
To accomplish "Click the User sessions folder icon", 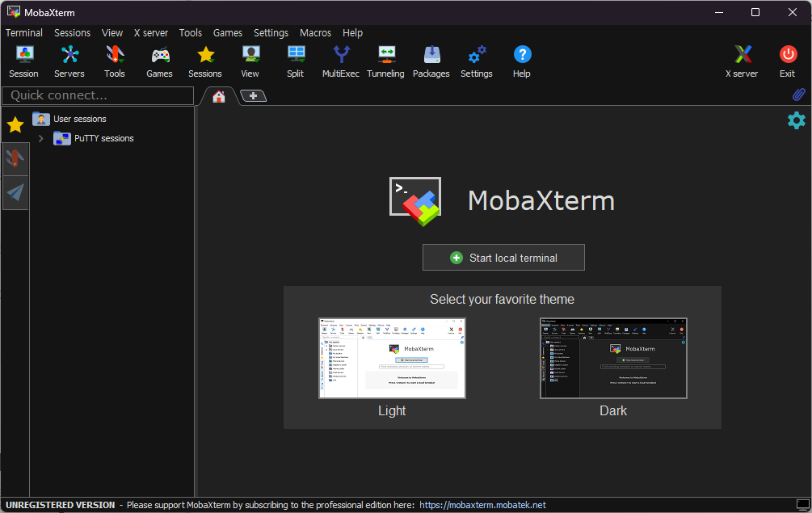I will tap(41, 119).
